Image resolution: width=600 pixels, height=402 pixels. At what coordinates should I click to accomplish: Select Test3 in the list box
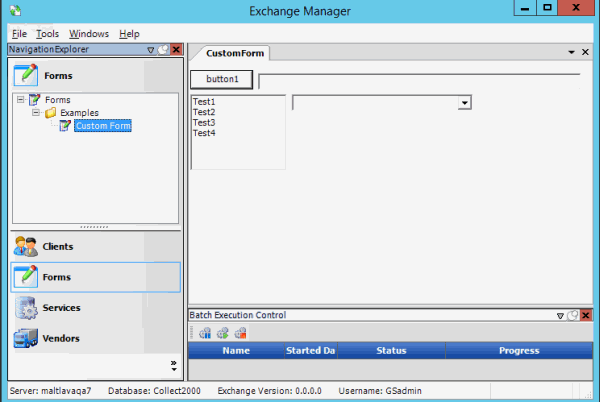point(204,123)
